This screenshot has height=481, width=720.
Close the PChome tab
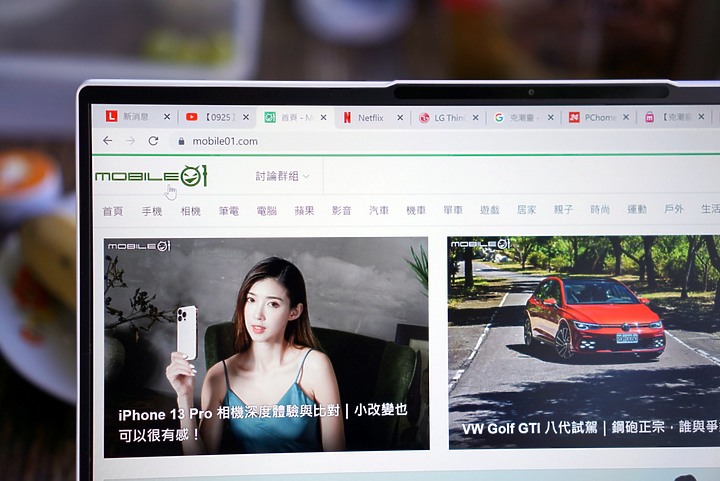point(626,117)
